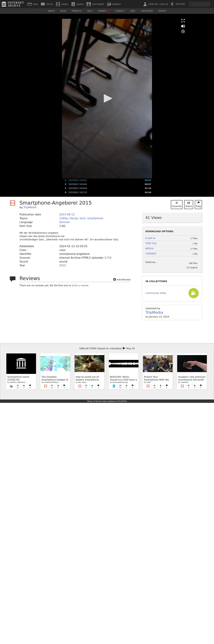Expand MPEG4 download option
214x644 pixels.
pos(149,248)
